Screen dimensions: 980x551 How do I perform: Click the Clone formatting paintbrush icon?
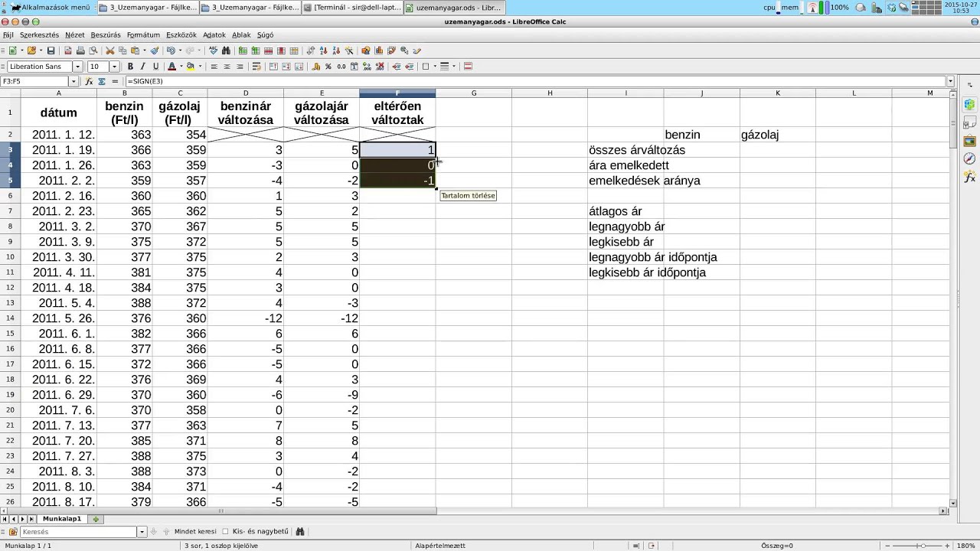tap(155, 51)
